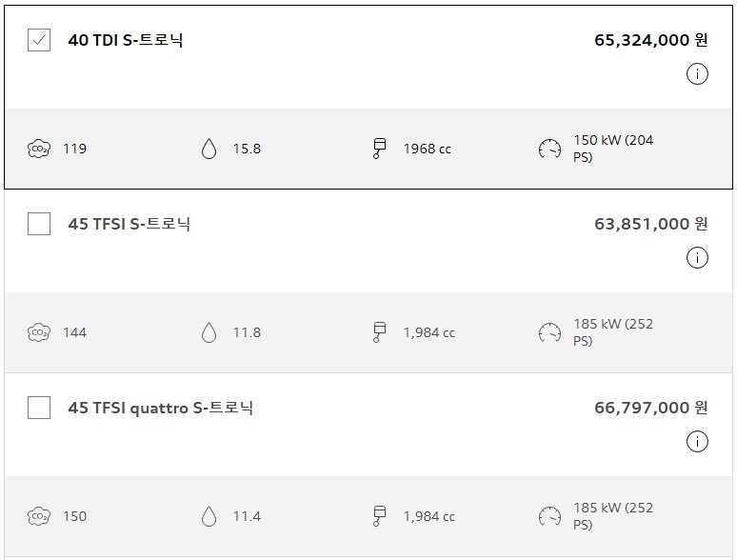Click the 63,851,000 원 price

pyautogui.click(x=651, y=224)
